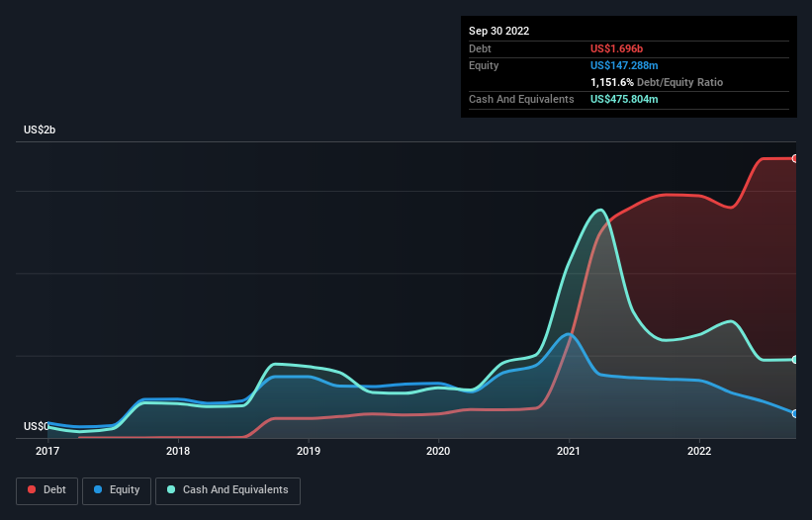Image resolution: width=812 pixels, height=520 pixels.
Task: Click the teal Cash end data point
Action: [x=795, y=360]
